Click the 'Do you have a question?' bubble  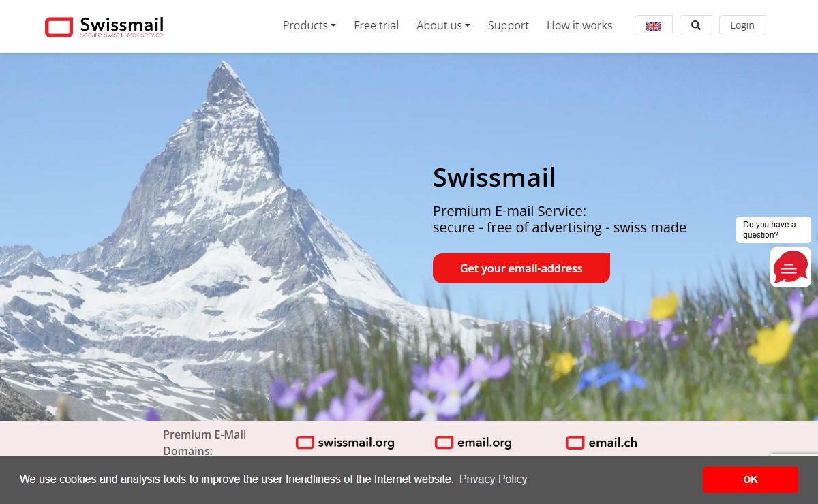774,230
